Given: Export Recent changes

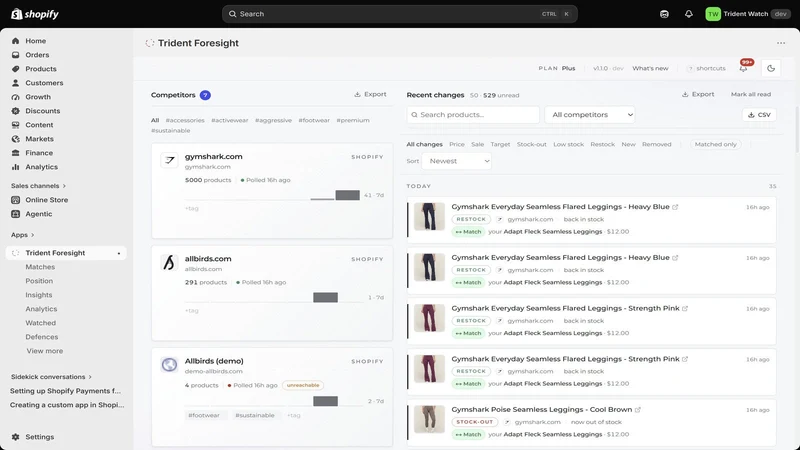Looking at the screenshot, I should pos(698,94).
